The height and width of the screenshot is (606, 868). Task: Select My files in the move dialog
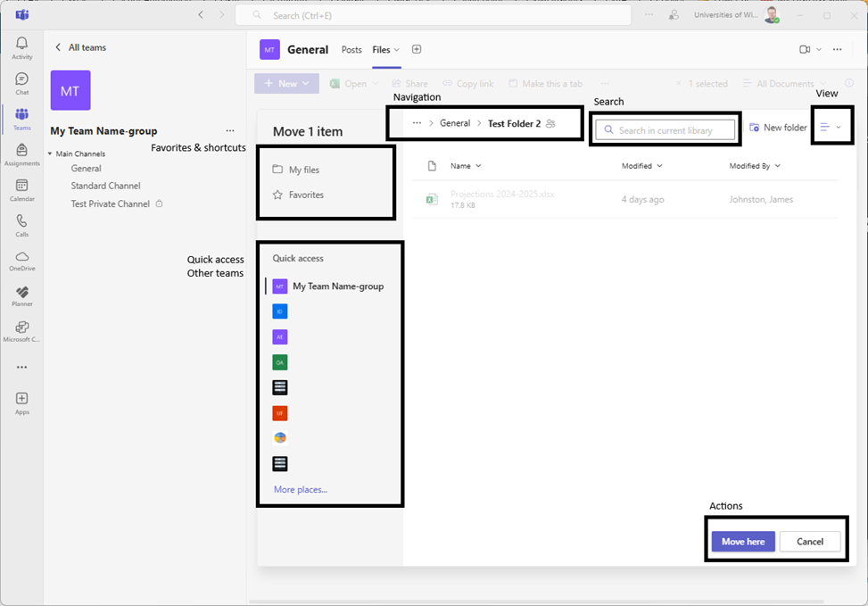303,170
